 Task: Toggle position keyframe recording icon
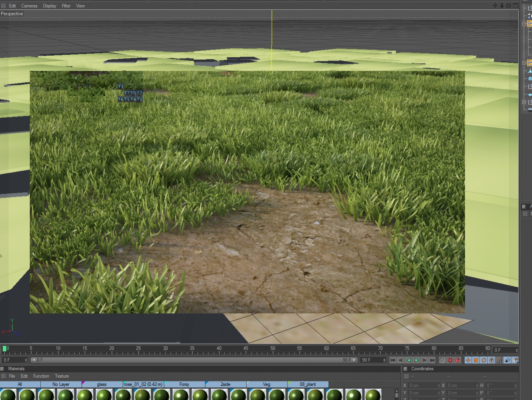tap(468, 360)
